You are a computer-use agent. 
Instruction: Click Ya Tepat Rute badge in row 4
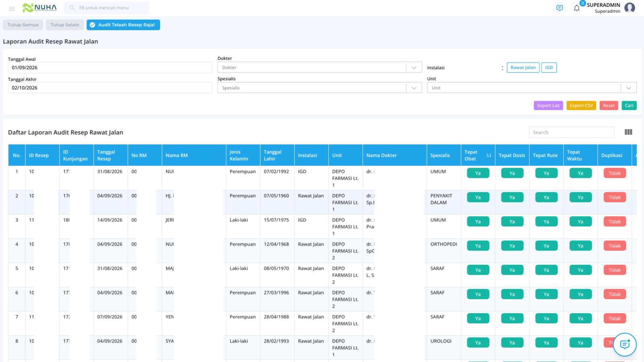pyautogui.click(x=546, y=246)
